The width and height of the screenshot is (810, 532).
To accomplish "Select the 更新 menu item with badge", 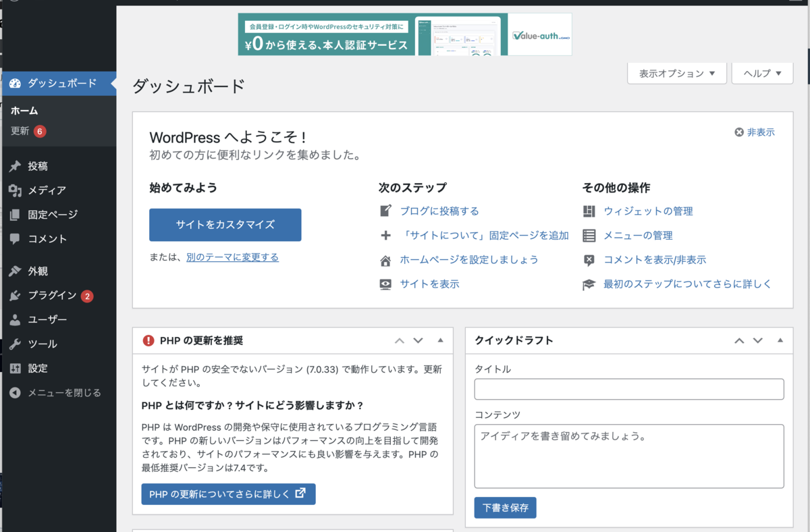I will click(x=22, y=131).
